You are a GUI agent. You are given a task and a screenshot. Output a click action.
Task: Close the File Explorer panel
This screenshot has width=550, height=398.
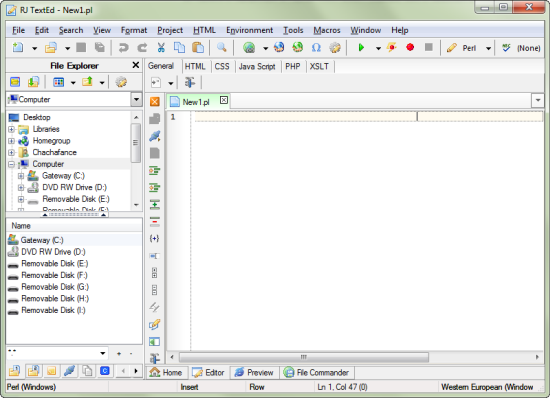pos(135,65)
